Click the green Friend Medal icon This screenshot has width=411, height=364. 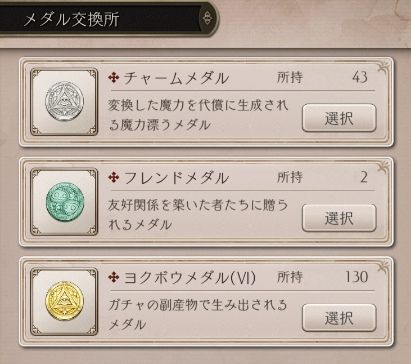click(64, 201)
